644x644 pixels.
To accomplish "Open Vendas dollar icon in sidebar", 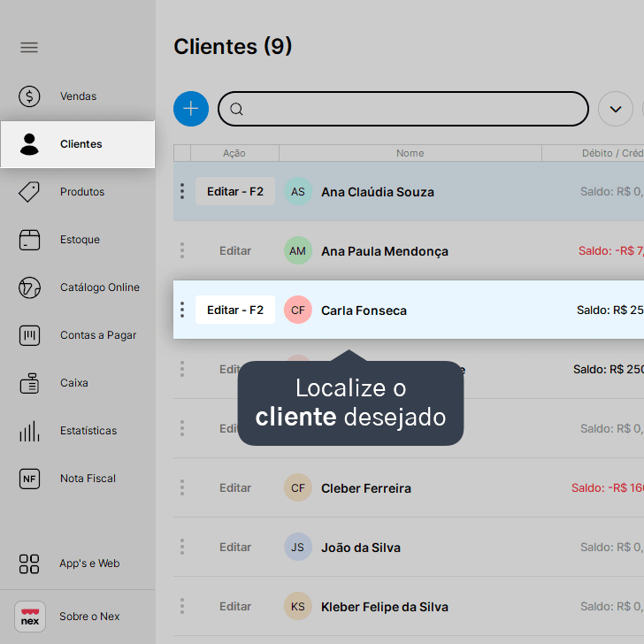I will 29,96.
